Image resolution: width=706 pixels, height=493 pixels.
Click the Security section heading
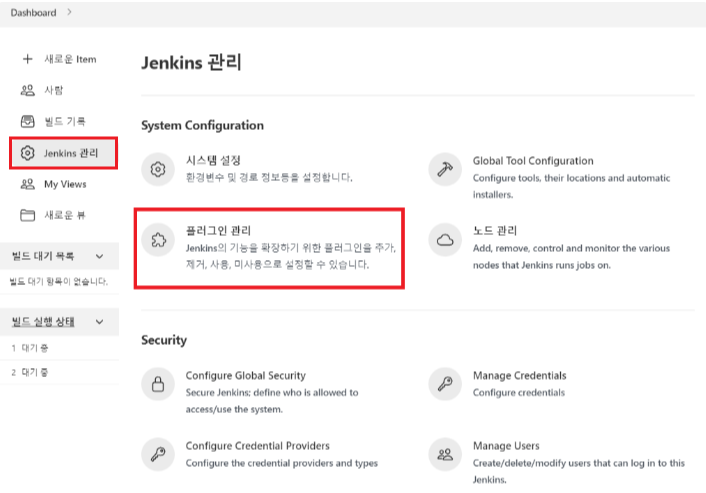tap(164, 340)
